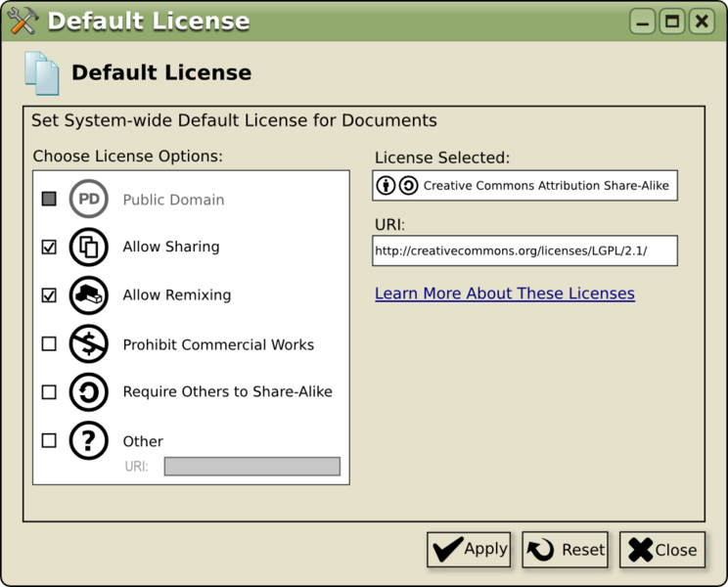Click the question mark Other icon
728x587 pixels.
pos(89,440)
